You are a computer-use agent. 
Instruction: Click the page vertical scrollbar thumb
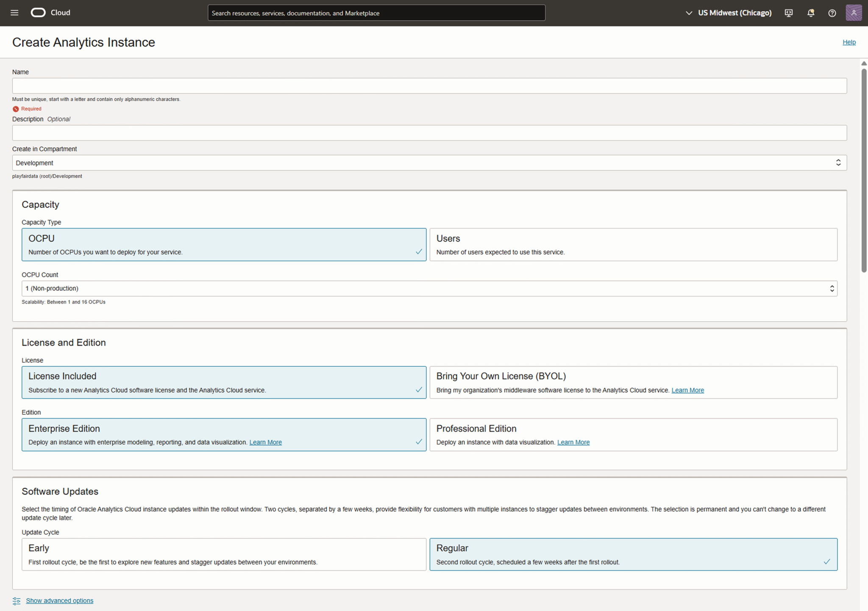pos(864,170)
